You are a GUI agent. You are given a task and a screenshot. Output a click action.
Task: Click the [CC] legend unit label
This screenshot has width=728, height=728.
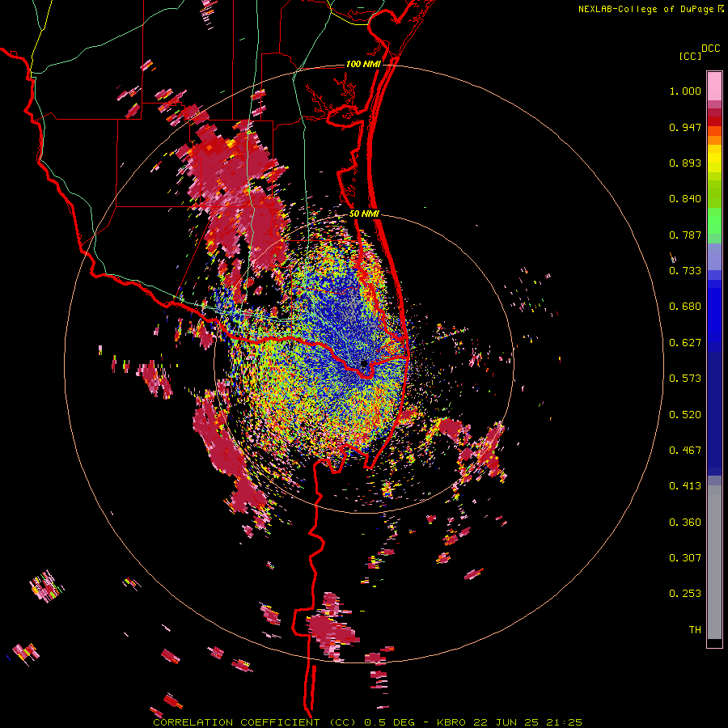(690, 56)
